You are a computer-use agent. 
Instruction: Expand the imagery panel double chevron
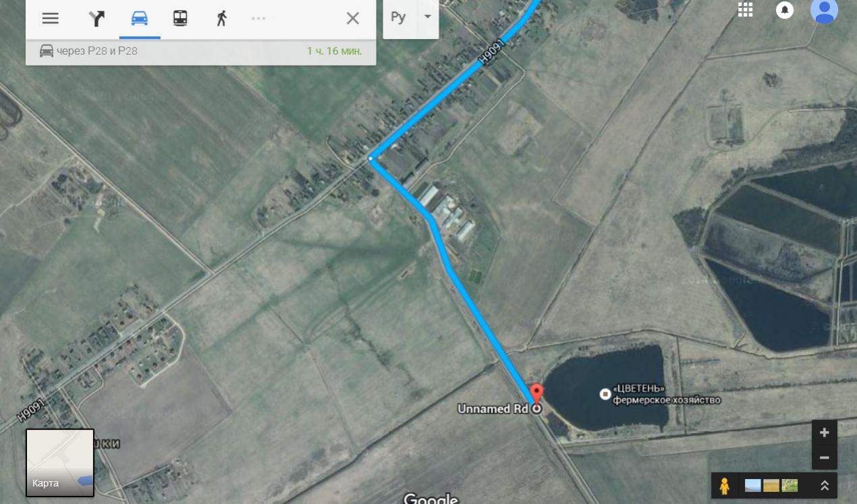[825, 485]
